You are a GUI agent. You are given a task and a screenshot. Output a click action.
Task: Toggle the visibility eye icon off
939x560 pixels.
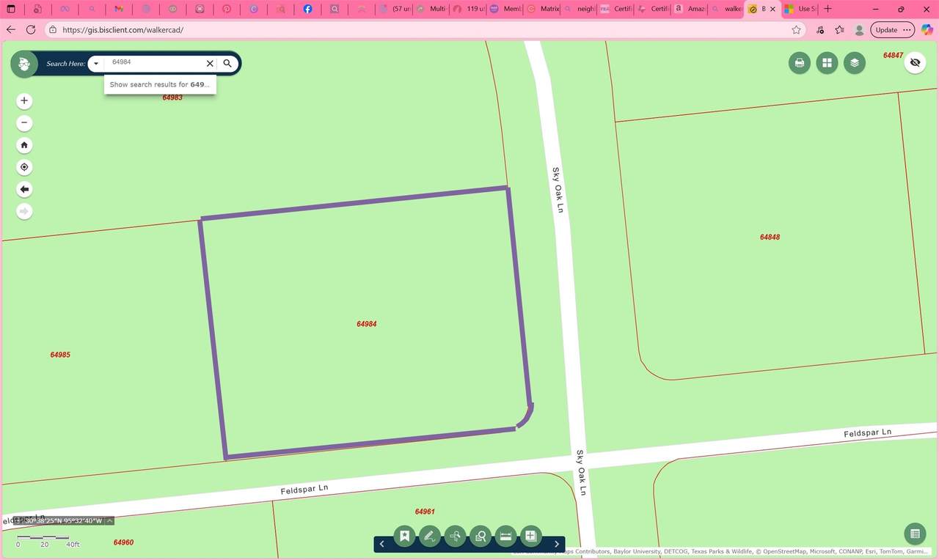[x=914, y=63]
